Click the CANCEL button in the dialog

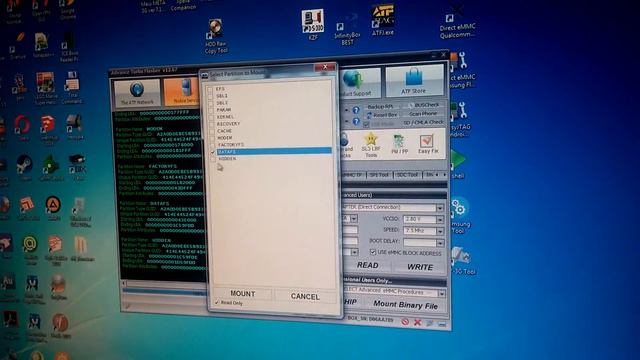[305, 296]
